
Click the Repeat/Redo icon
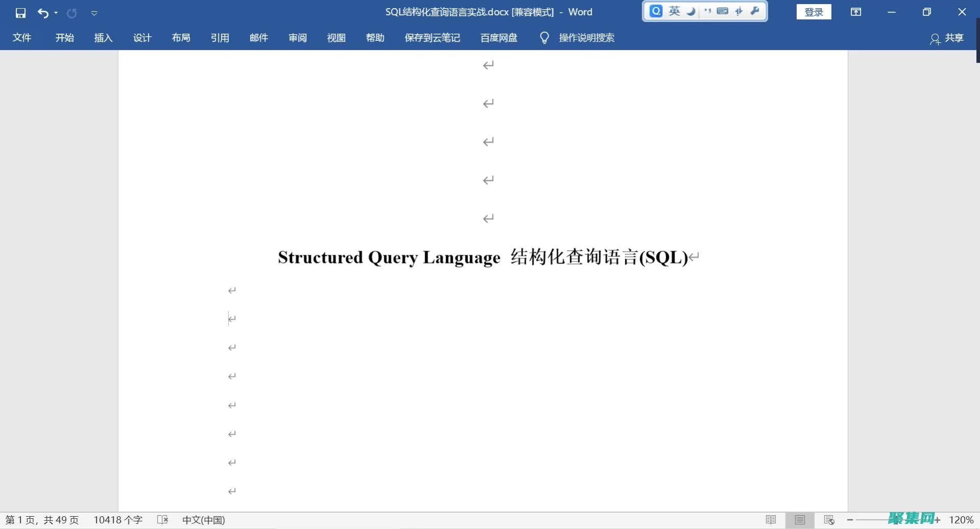(x=72, y=12)
